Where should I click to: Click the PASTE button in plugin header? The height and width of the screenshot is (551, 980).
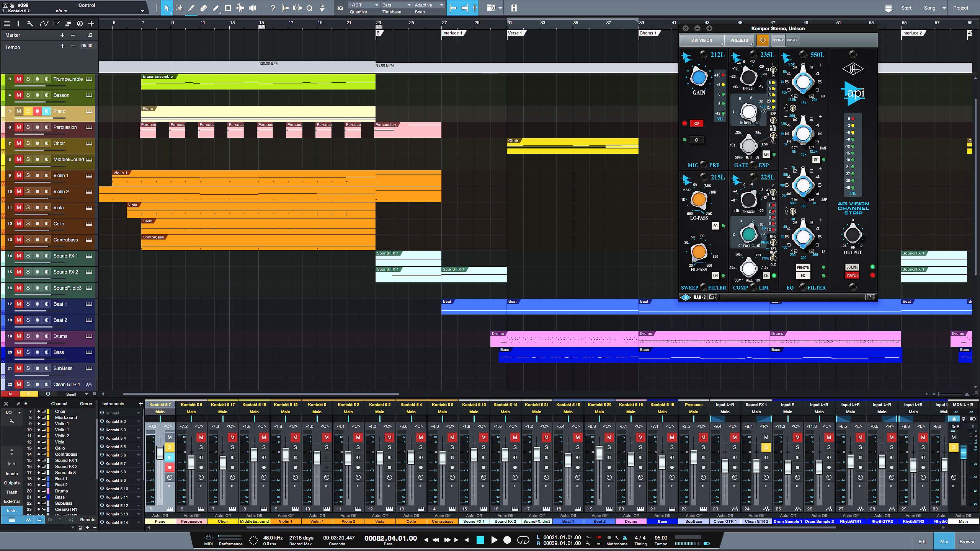(x=792, y=40)
